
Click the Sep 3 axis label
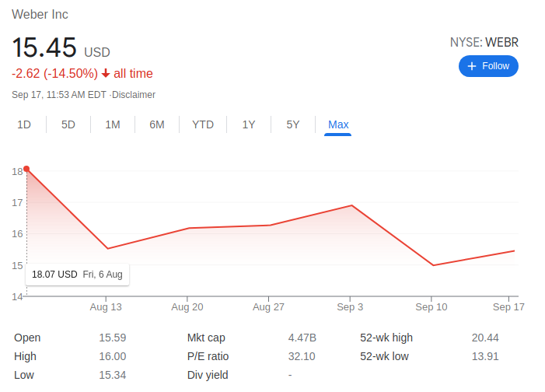pos(350,306)
